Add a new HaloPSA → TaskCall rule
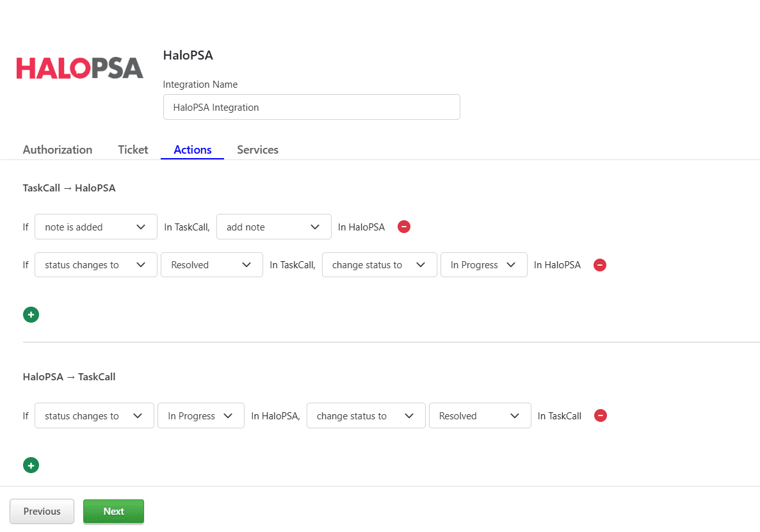This screenshot has height=532, width=760. coord(31,465)
